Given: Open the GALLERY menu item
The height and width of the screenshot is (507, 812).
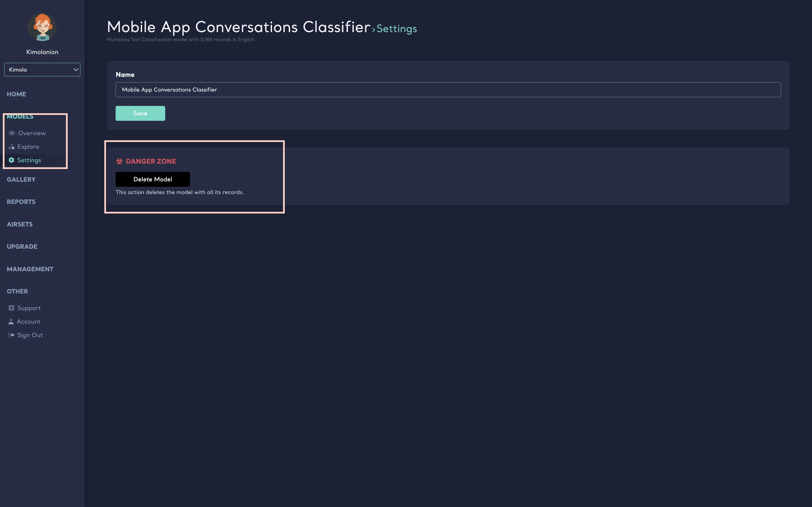Looking at the screenshot, I should 21,179.
